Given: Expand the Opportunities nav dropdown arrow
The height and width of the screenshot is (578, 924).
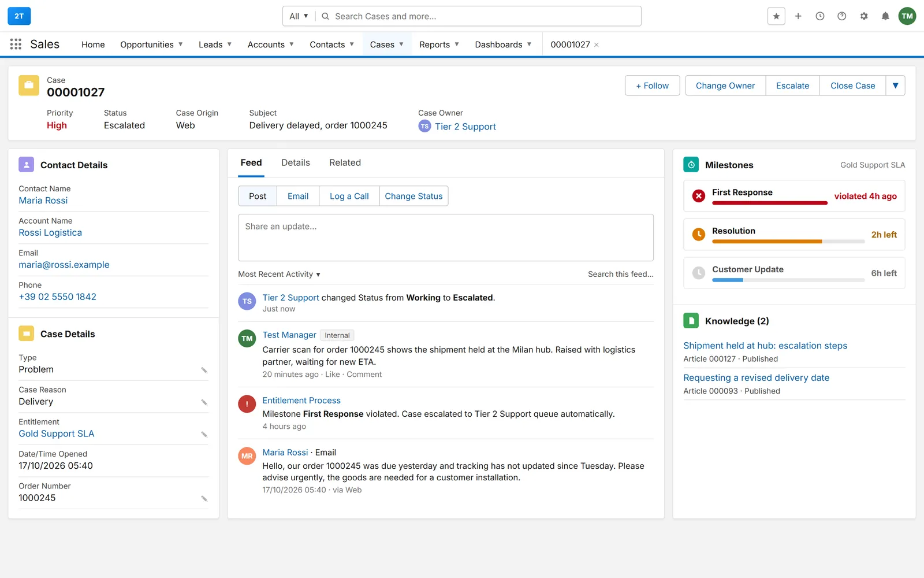Looking at the screenshot, I should (x=181, y=45).
